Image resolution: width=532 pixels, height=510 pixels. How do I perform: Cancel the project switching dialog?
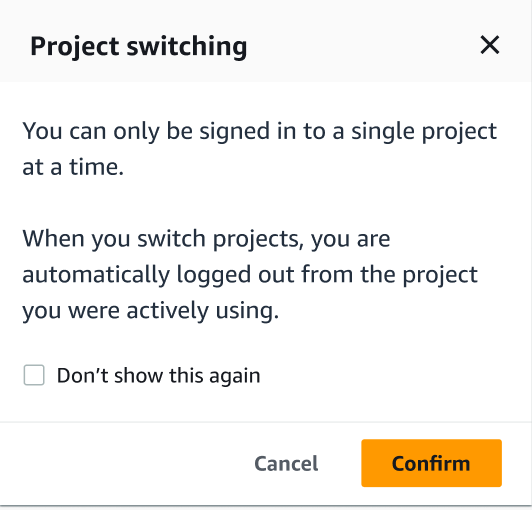coord(286,464)
